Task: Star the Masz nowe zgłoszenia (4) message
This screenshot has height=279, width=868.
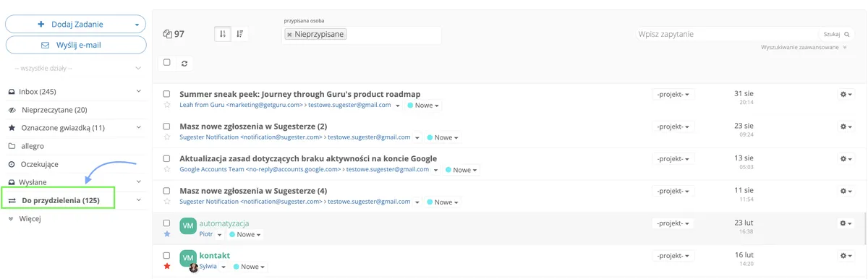Action: point(167,202)
